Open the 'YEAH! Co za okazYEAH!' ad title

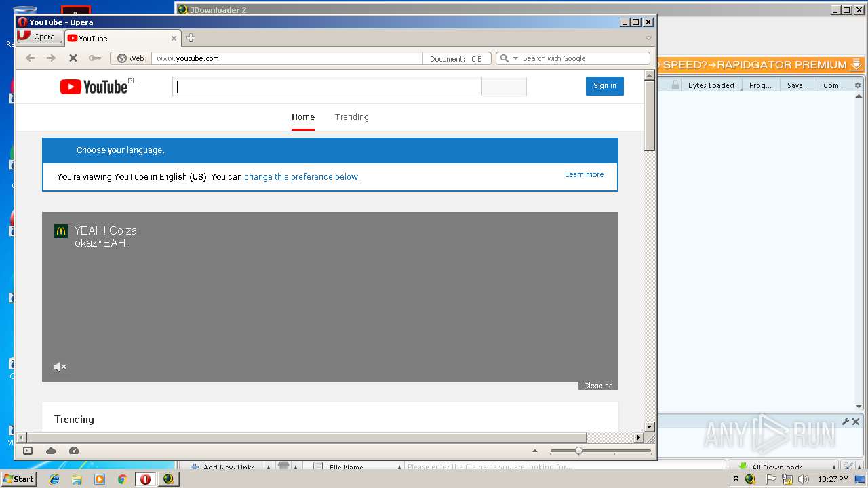coord(106,237)
